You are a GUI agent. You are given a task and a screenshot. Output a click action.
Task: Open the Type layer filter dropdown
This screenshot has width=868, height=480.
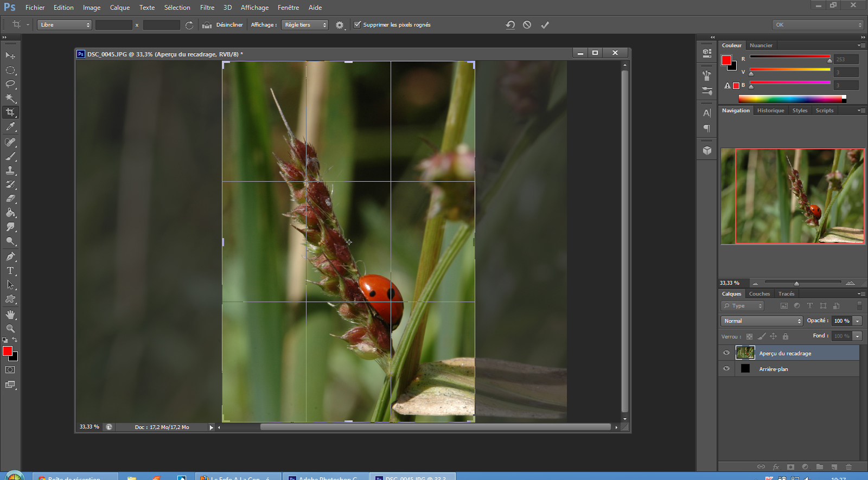click(x=742, y=306)
